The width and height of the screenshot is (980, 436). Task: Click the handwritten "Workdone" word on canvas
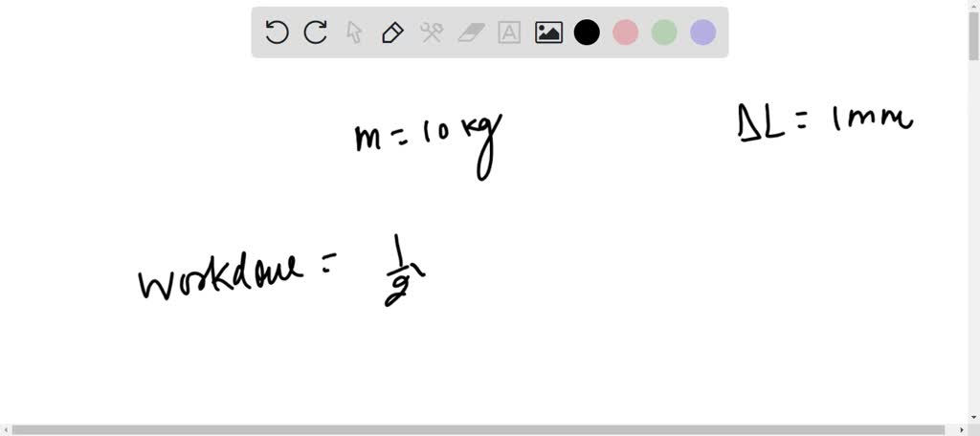[220, 279]
